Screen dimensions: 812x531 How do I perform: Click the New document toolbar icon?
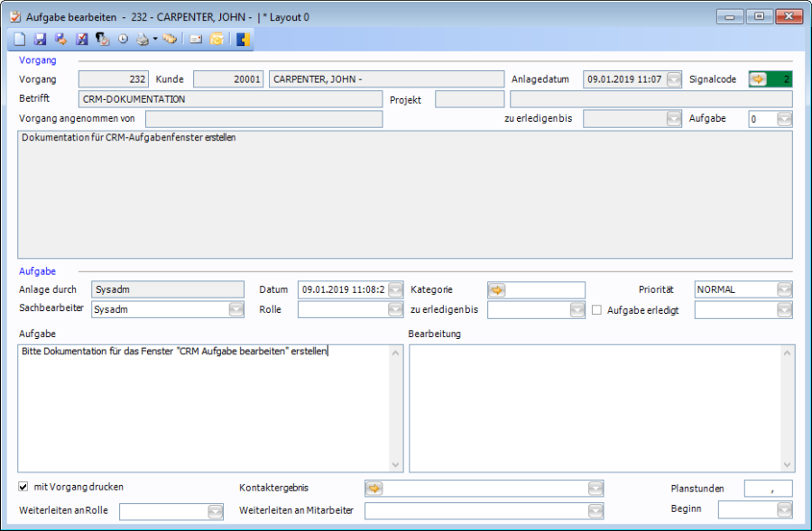coord(19,40)
